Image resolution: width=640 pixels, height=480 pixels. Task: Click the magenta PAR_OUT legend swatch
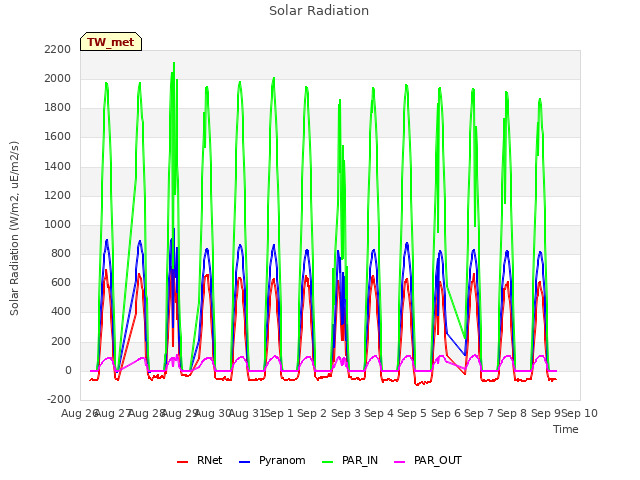point(400,462)
